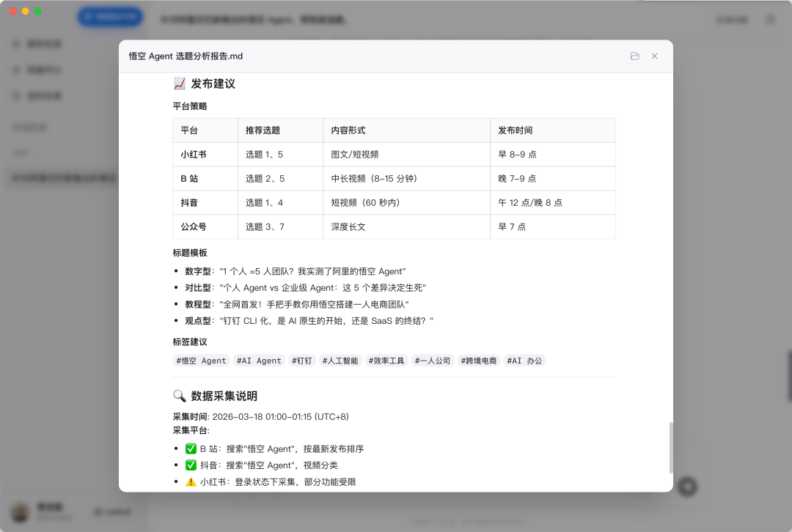This screenshot has height=532, width=792.
Task: Click the magnifier icon beside 数据采集说明
Action: pos(180,396)
